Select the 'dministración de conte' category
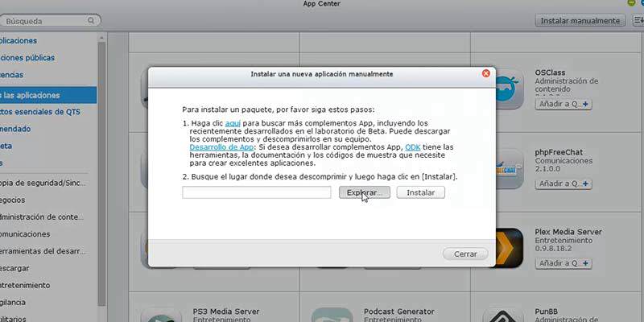644x322 pixels. tap(42, 217)
